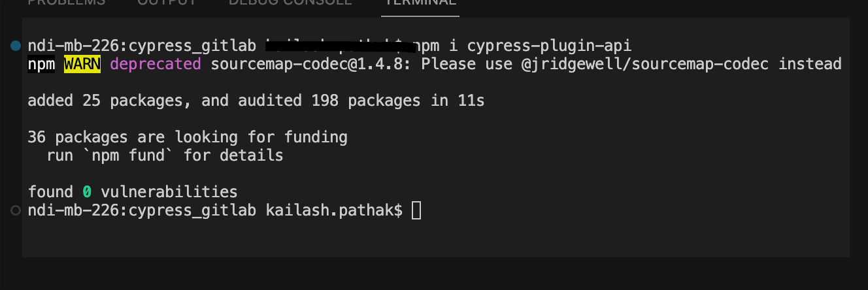868x290 pixels.
Task: Open the OUTPUT tab
Action: [x=167, y=2]
